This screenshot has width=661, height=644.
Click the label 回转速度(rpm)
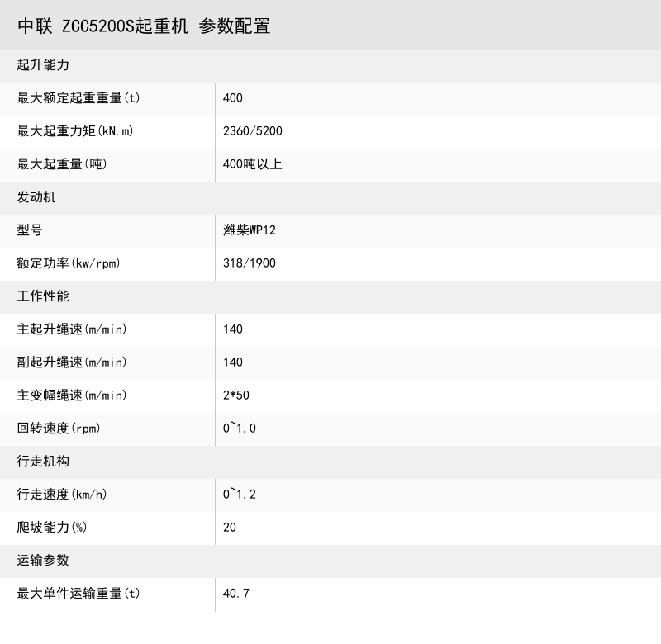coord(59,429)
